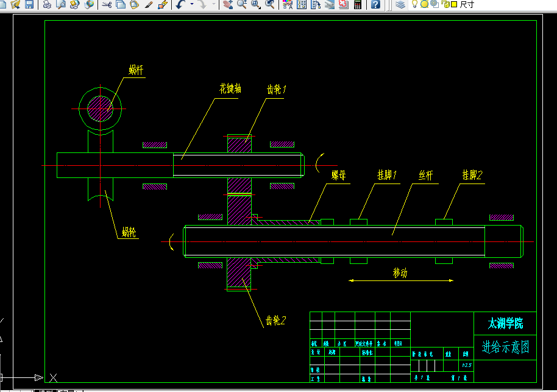
Task: Select Match Properties brush icon
Action: pos(149,4)
